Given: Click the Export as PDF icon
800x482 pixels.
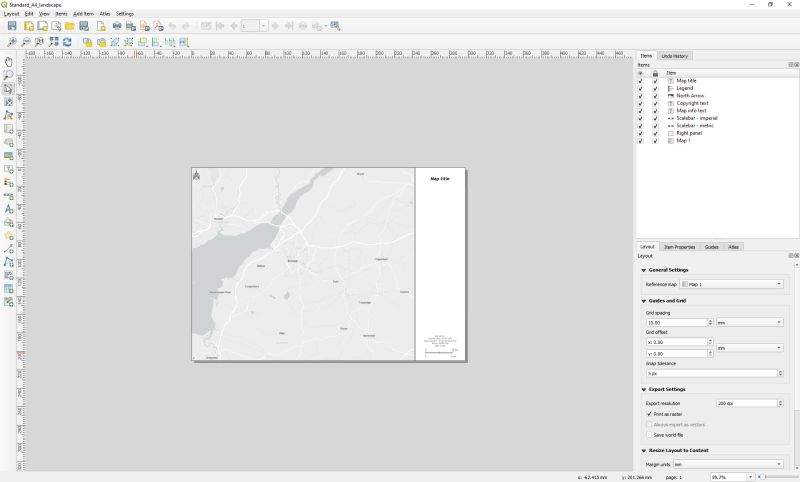Looking at the screenshot, I should [x=158, y=26].
